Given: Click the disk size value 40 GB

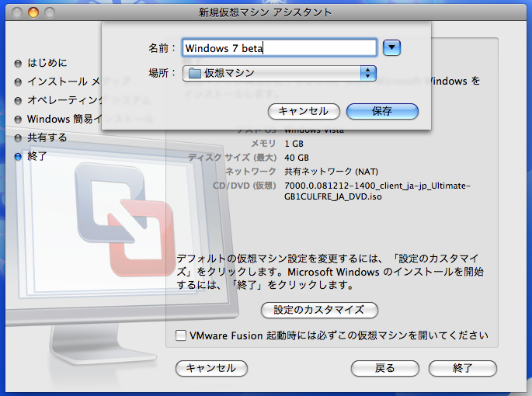Looking at the screenshot, I should click(x=297, y=158).
